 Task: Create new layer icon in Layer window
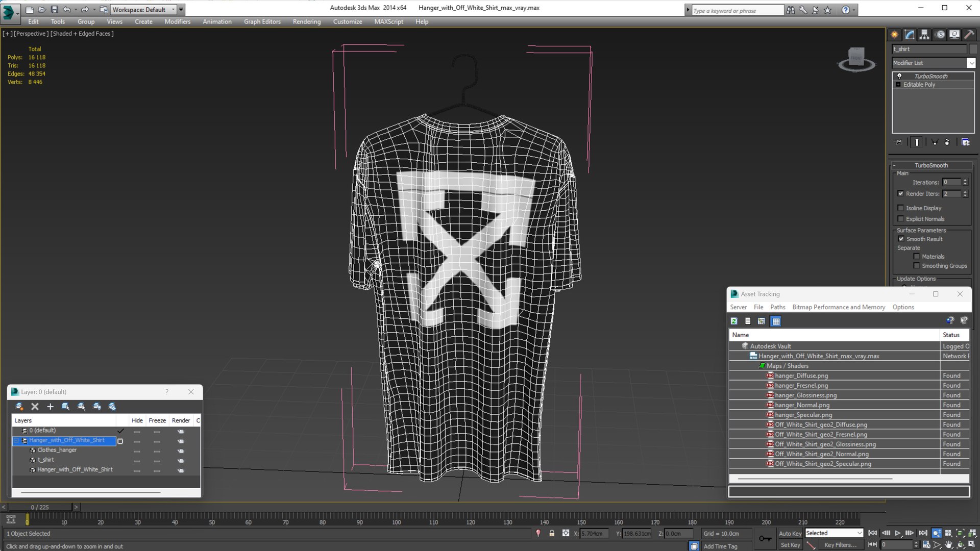19,407
